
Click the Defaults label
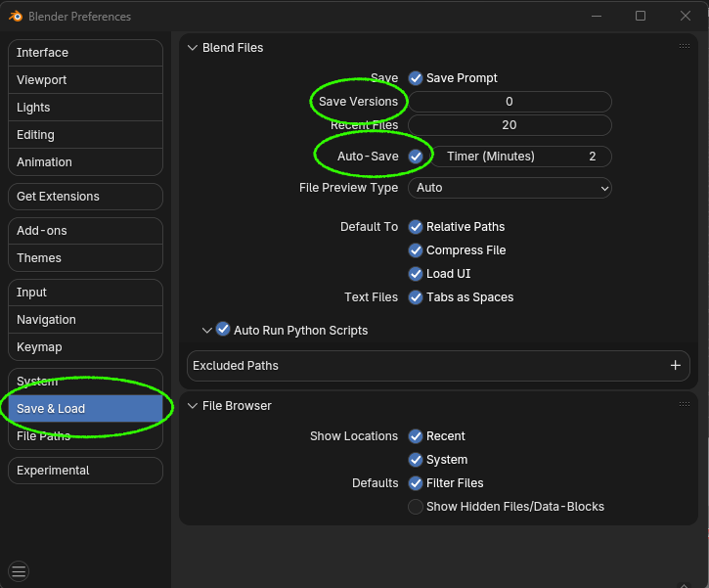tap(375, 483)
